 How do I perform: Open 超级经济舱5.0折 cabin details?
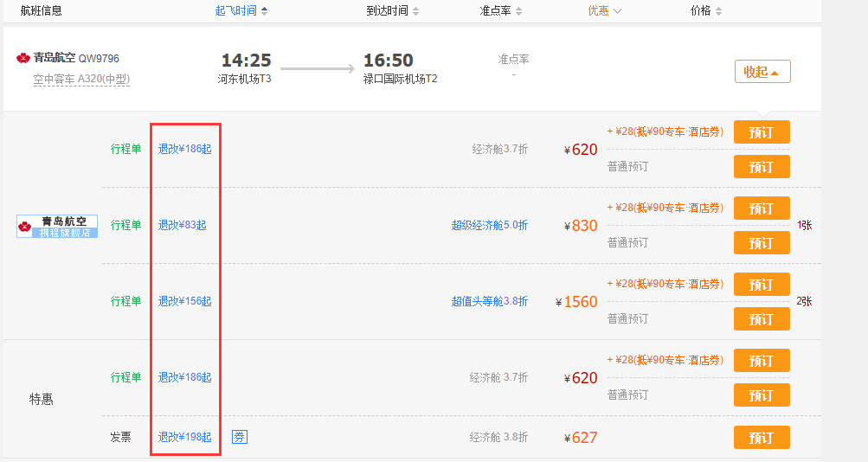coord(489,225)
